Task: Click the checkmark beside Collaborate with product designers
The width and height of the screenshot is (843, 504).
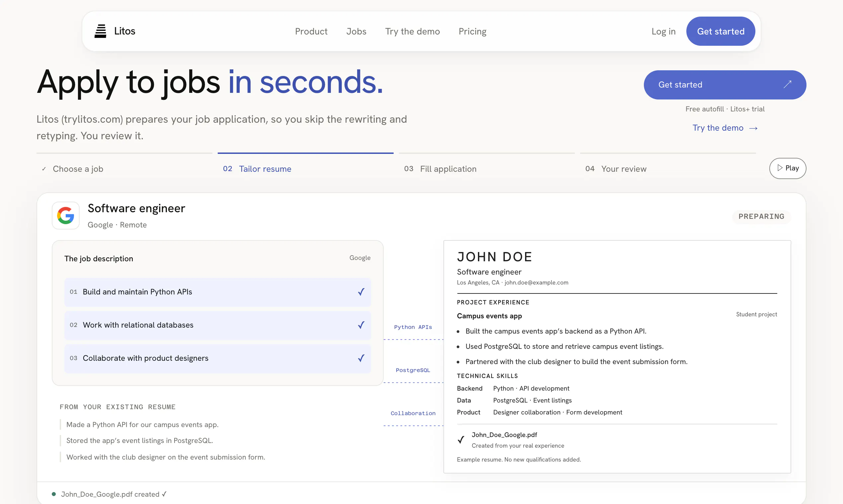Action: tap(361, 358)
